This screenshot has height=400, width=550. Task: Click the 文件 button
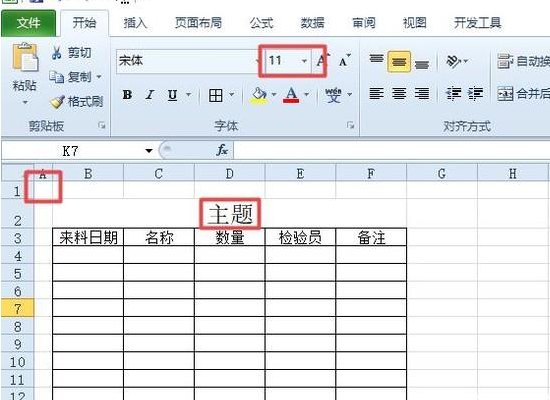[28, 23]
